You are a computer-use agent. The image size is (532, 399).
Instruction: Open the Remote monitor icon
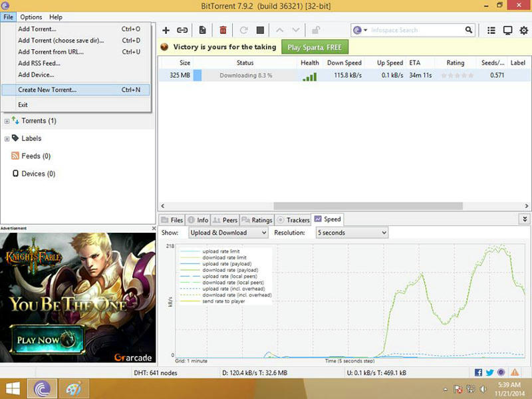click(x=507, y=31)
